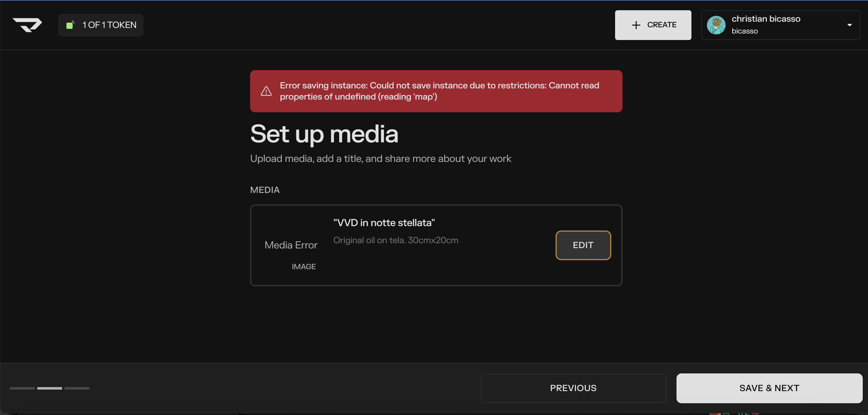Click the plus icon on CREATE
This screenshot has width=868, height=415.
click(636, 25)
